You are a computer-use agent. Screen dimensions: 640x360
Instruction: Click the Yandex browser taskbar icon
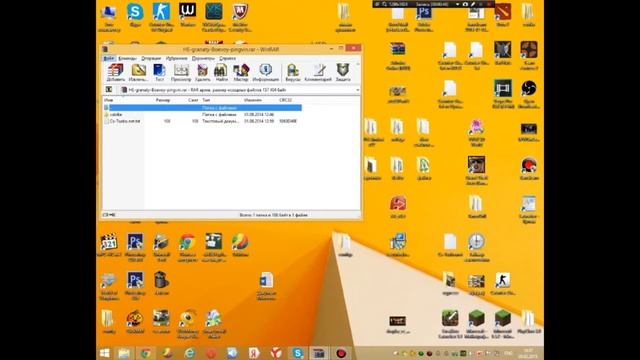tap(276, 353)
